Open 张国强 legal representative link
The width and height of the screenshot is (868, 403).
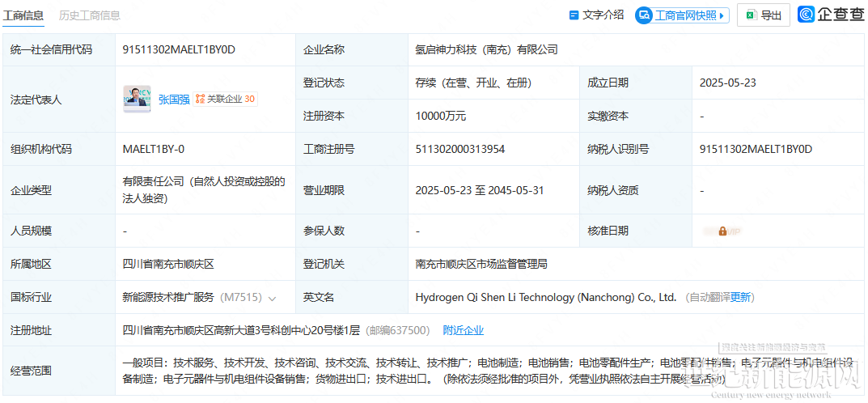(173, 100)
